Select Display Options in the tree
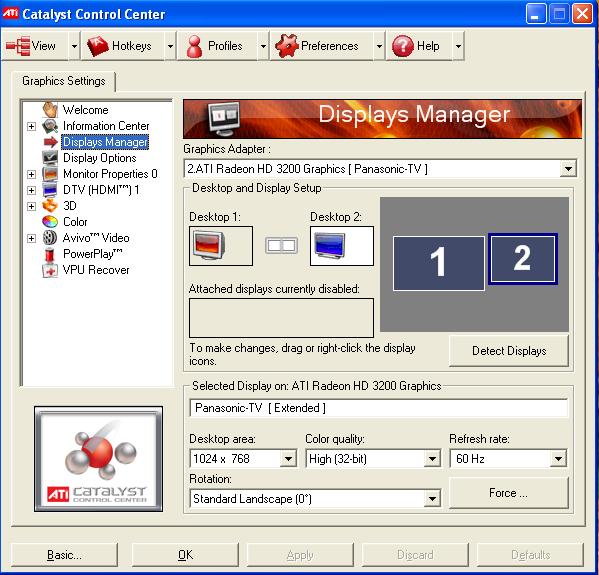The image size is (599, 575). pyautogui.click(x=100, y=158)
